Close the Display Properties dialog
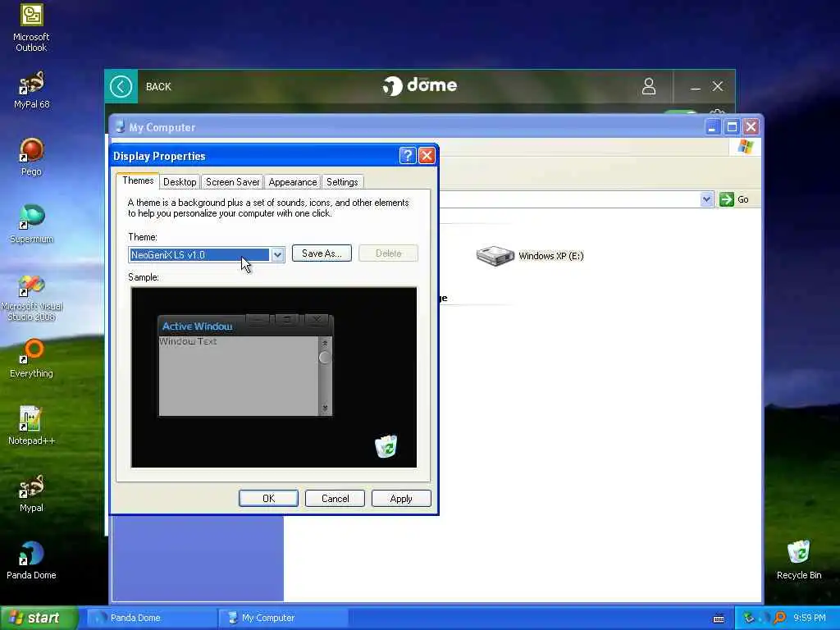The width and height of the screenshot is (840, 630). [x=427, y=155]
